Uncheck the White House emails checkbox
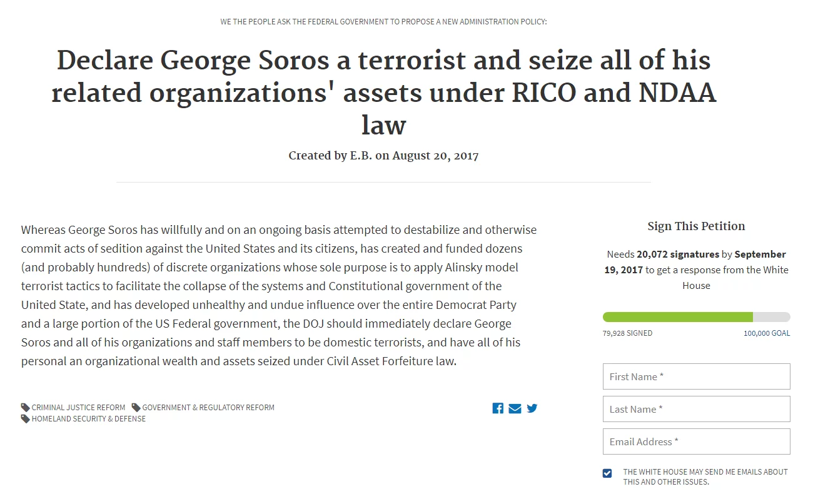The height and width of the screenshot is (504, 813). [x=607, y=473]
